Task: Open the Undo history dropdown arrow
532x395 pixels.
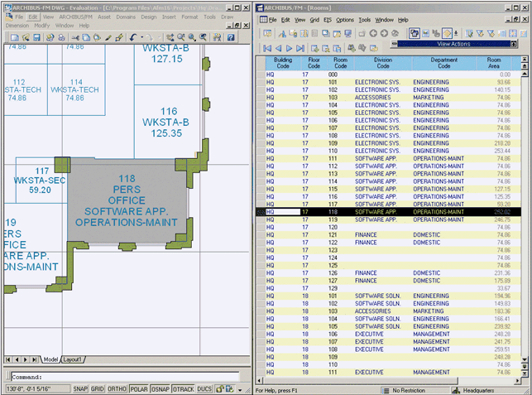Action: (x=142, y=37)
